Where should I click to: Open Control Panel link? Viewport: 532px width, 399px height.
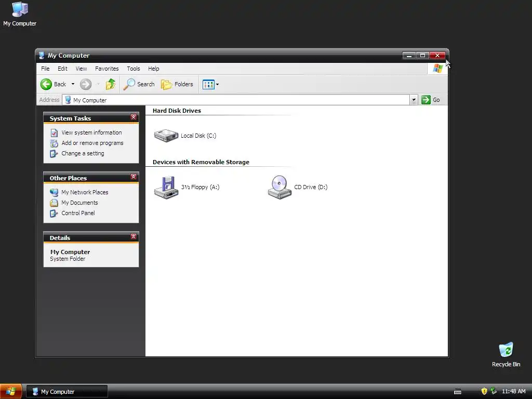[78, 213]
